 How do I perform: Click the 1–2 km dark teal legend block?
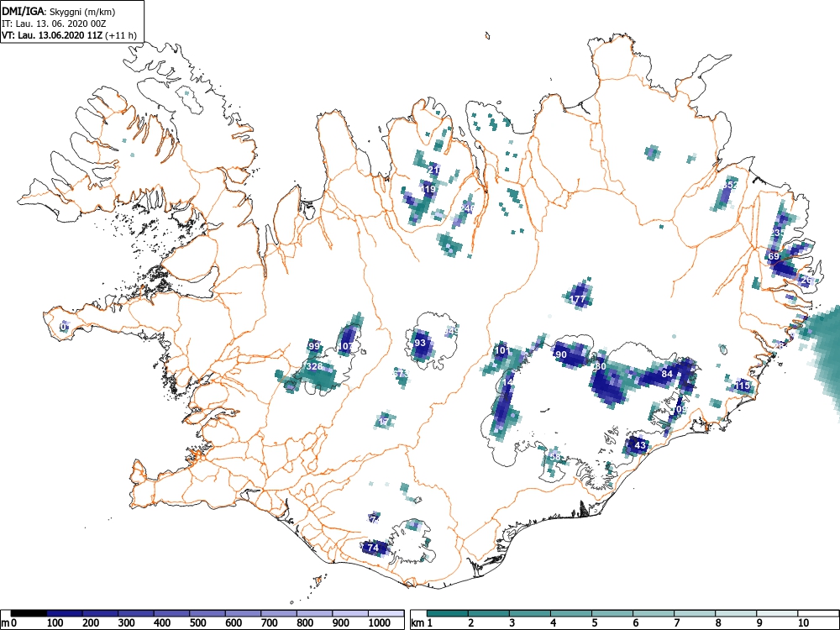coord(448,613)
